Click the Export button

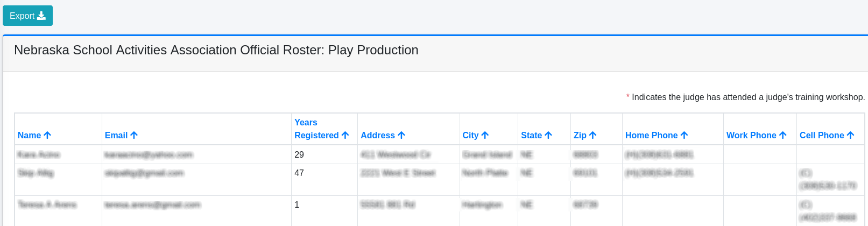(27, 16)
